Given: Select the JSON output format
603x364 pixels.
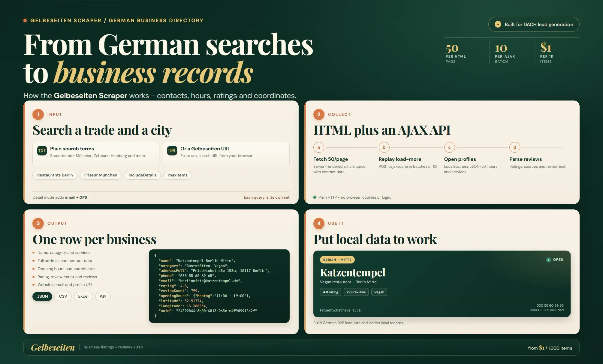Looking at the screenshot, I should click(42, 296).
